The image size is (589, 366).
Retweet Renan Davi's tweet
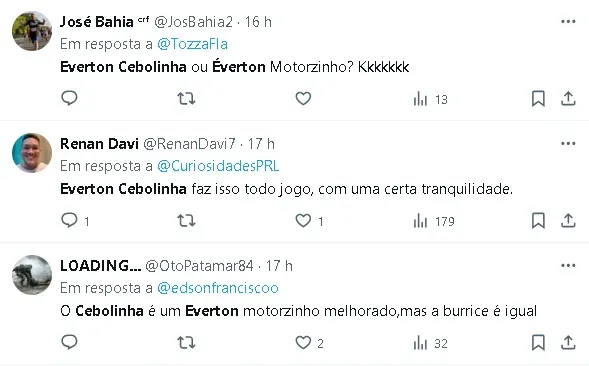[186, 221]
